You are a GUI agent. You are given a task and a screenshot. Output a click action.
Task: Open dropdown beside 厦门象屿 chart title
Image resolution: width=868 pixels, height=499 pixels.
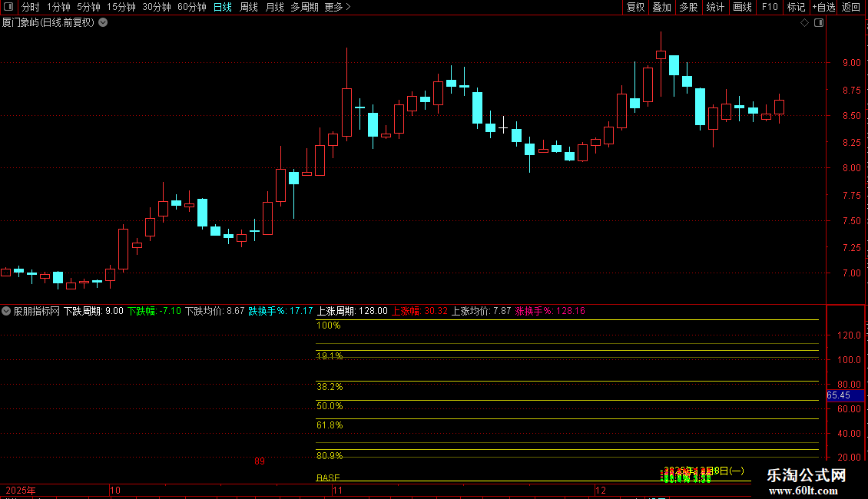[x=103, y=22]
